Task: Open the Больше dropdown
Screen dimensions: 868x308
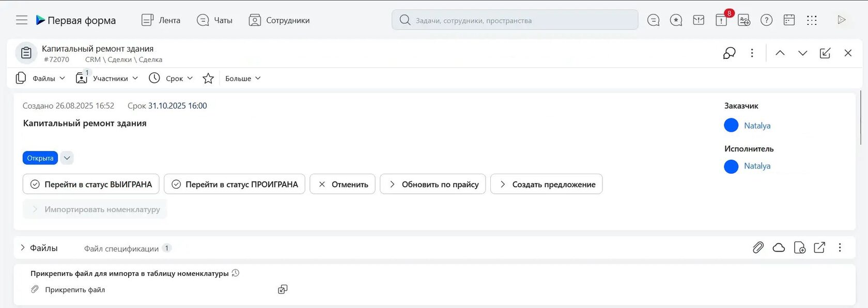Action: coord(243,78)
